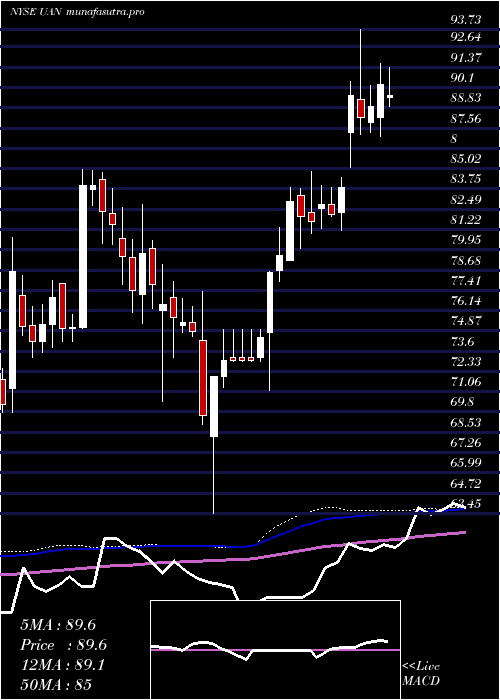The image size is (500, 700).
Task: Click the 93.73 price axis label
Action: 466,20
